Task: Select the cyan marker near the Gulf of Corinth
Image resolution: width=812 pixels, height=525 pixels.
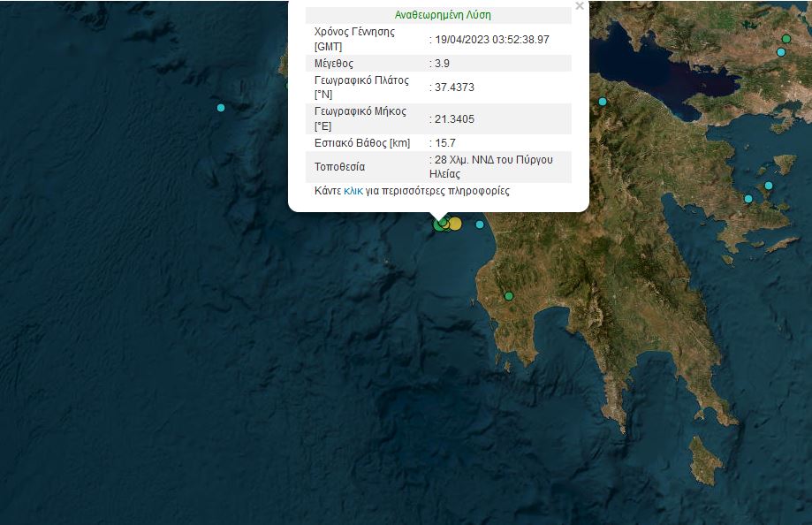Action: pos(603,102)
